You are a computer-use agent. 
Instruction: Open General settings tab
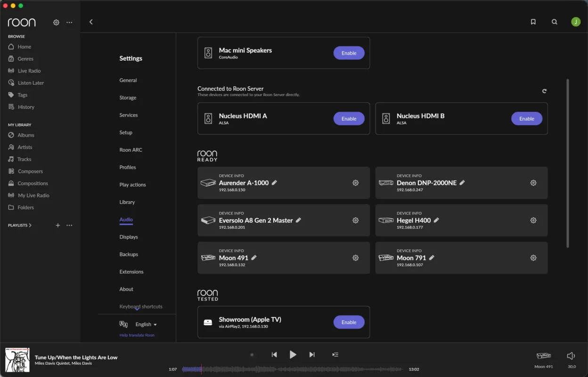coord(128,80)
